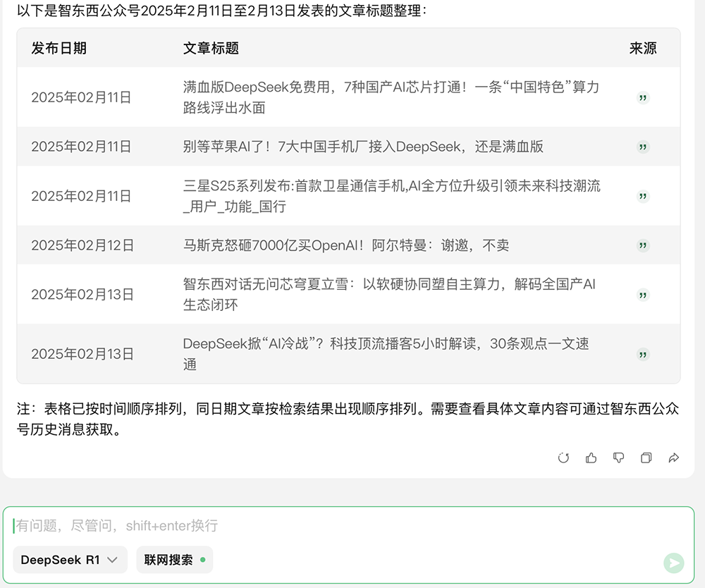Open source quote for 马斯克怒砸7000亿 article
This screenshot has width=705, height=588.
coord(642,245)
